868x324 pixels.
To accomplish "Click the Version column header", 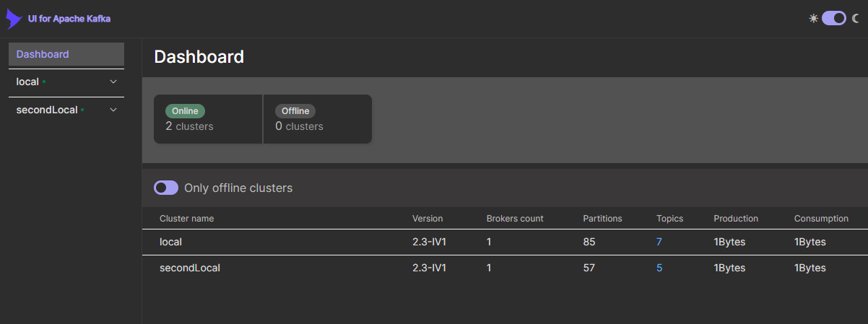I will [428, 218].
